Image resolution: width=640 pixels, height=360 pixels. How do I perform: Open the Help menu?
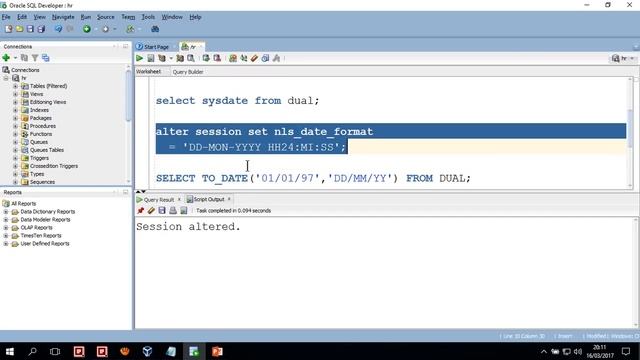coord(195,17)
